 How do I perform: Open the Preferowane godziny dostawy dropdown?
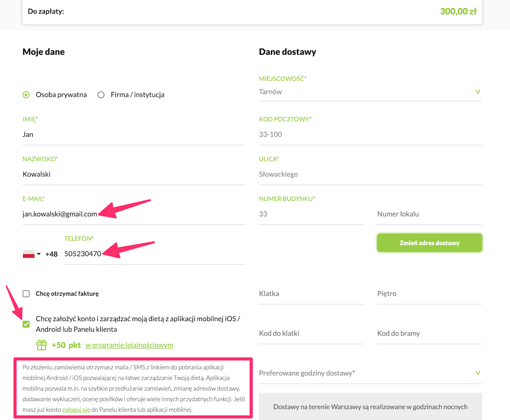pyautogui.click(x=478, y=373)
